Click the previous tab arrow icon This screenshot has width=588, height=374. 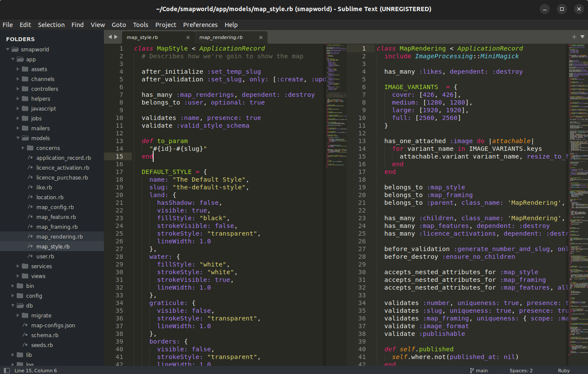(110, 37)
